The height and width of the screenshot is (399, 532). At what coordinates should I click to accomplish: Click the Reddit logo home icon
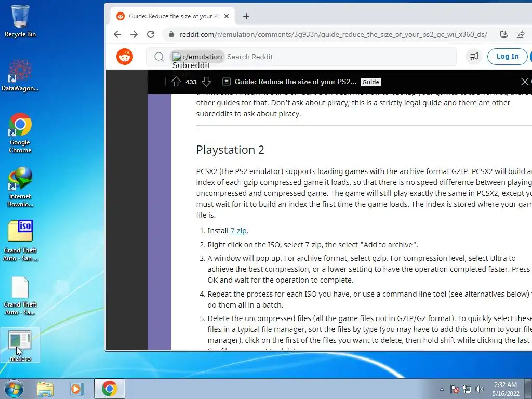[125, 57]
